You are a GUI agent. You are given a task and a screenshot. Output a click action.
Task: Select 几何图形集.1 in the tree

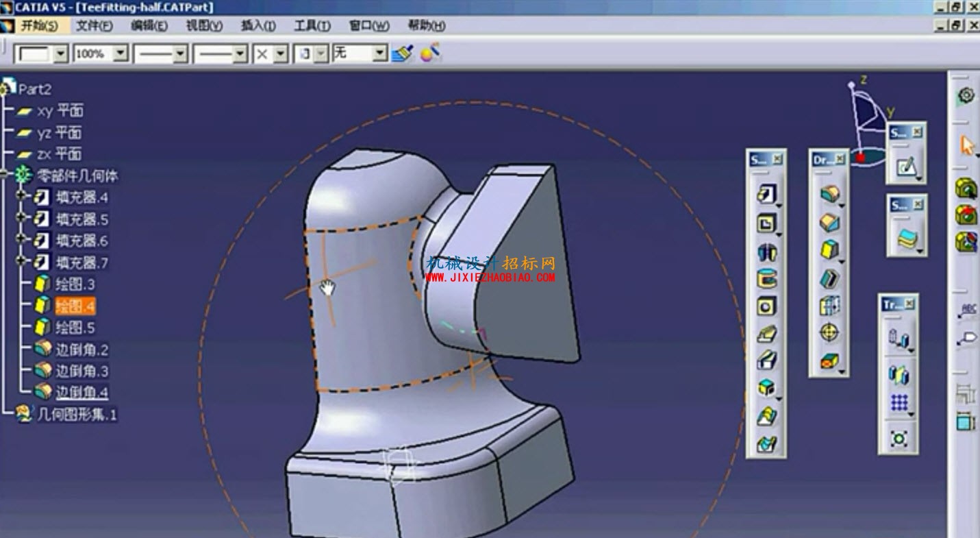(77, 414)
